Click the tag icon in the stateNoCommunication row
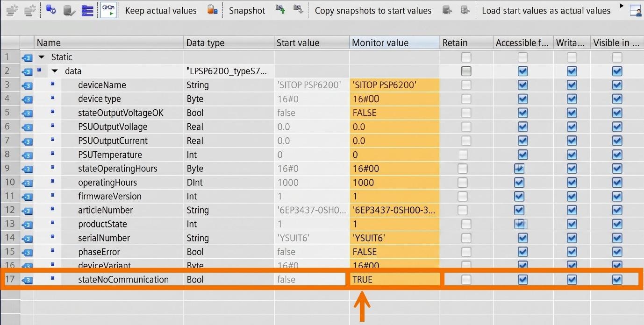Screen dimensions: 644x325 [27, 280]
